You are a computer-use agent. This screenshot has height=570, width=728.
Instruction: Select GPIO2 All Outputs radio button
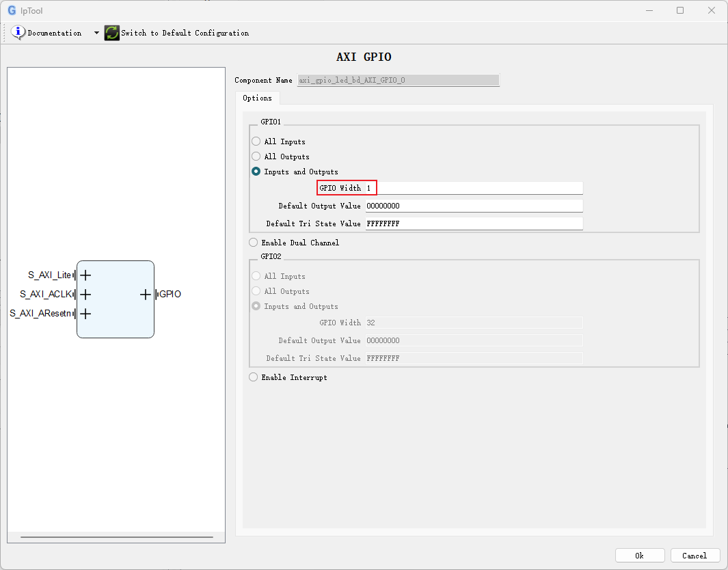256,291
